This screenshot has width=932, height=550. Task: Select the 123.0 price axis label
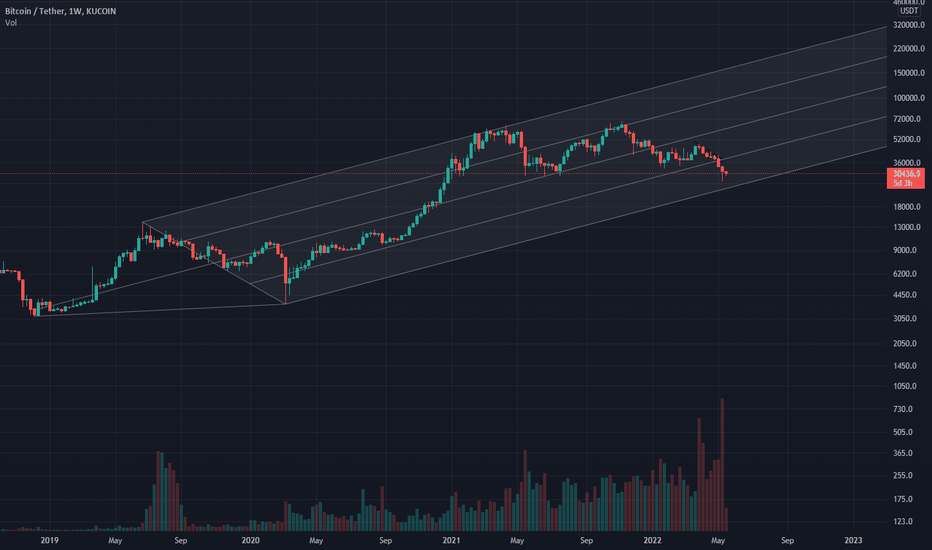pyautogui.click(x=903, y=521)
